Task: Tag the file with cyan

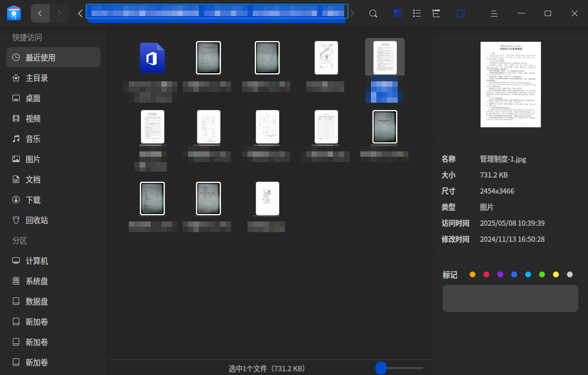Action: coord(528,274)
